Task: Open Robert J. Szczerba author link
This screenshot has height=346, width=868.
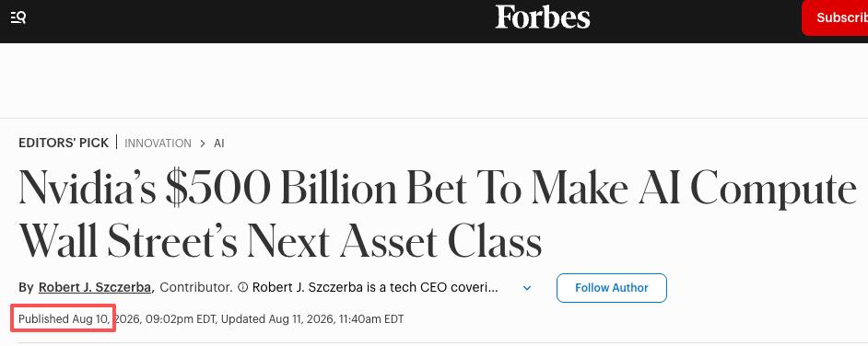Action: coord(95,287)
